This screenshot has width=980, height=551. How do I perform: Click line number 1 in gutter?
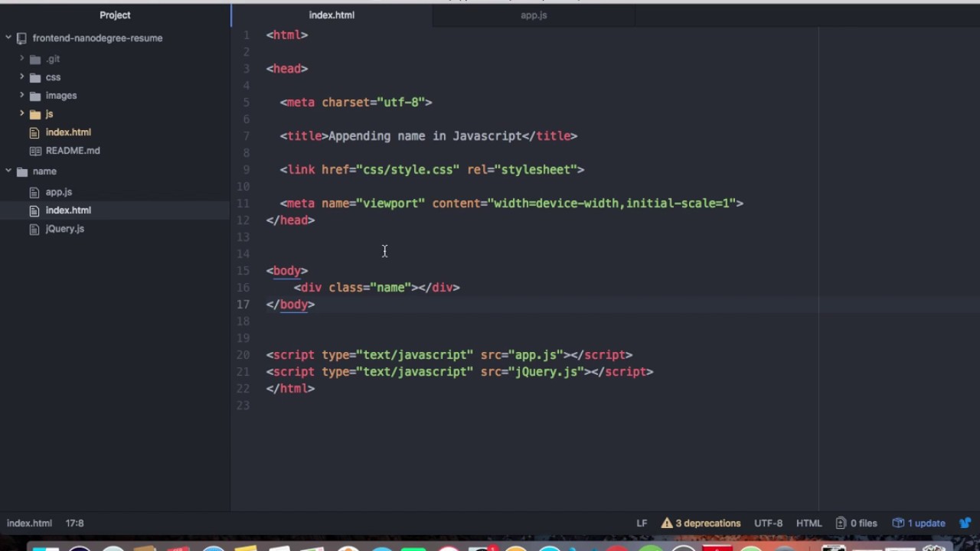click(247, 35)
